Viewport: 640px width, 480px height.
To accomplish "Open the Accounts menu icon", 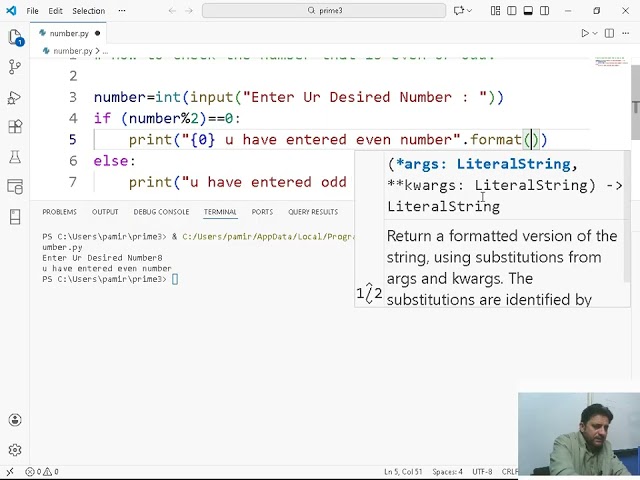I will tap(15, 420).
